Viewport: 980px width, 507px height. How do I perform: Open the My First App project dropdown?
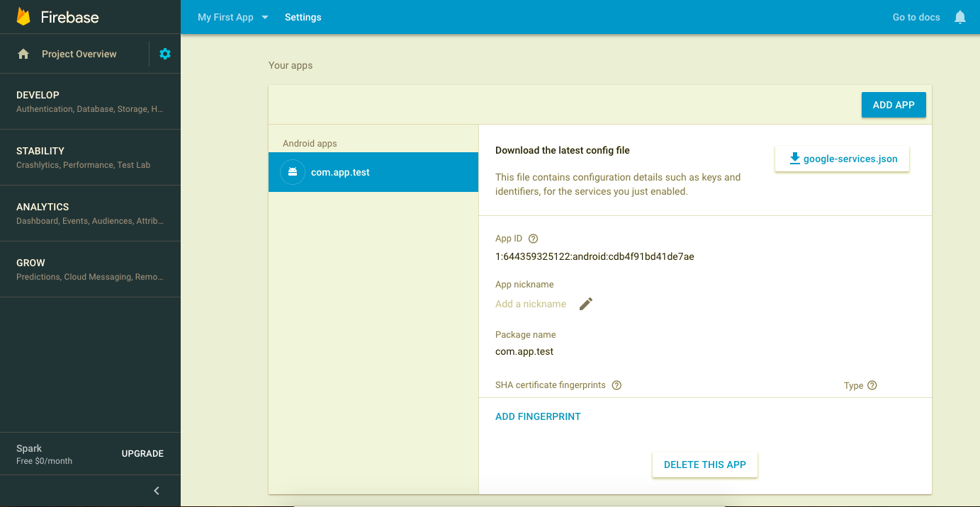pos(233,17)
